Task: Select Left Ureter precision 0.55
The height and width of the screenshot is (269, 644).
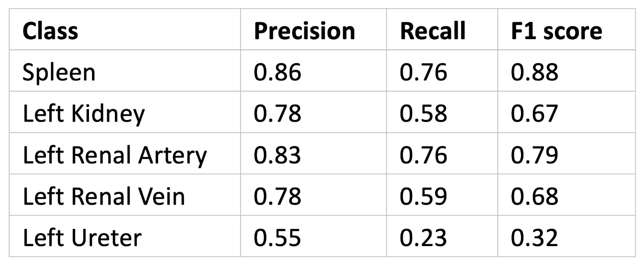Action: tap(278, 237)
